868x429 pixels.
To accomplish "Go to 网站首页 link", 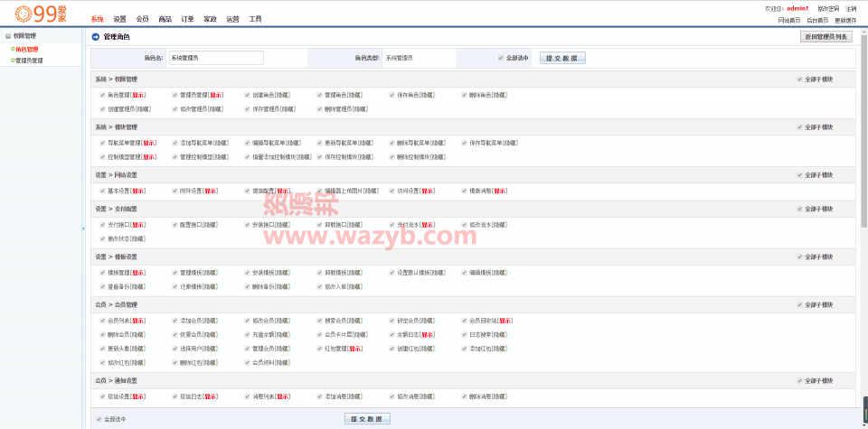I will [x=788, y=21].
